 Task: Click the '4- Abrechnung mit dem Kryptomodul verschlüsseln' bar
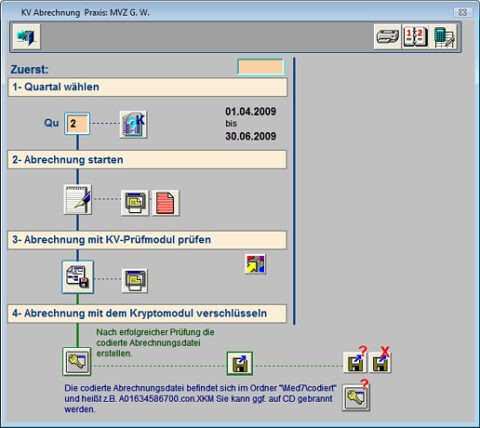147,314
